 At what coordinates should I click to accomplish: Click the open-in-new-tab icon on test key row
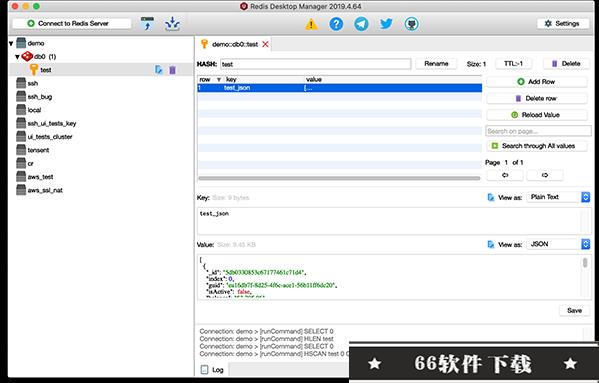(159, 70)
